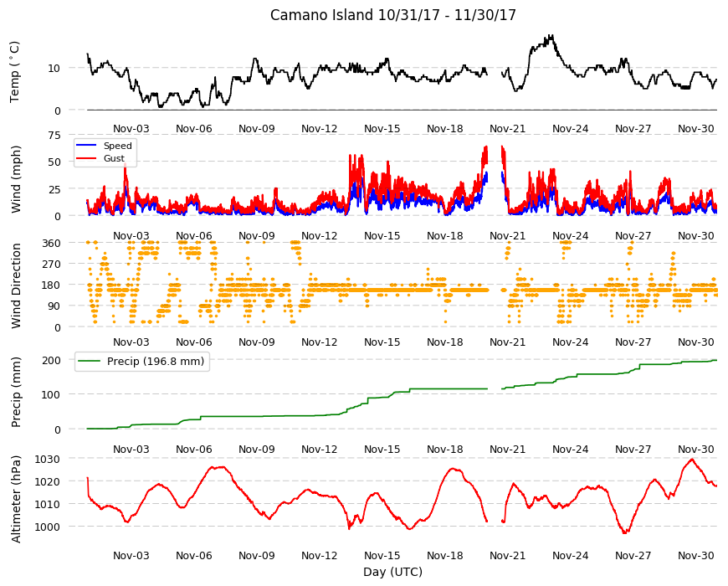Click the Day (UTC) x-axis label

pos(392,572)
